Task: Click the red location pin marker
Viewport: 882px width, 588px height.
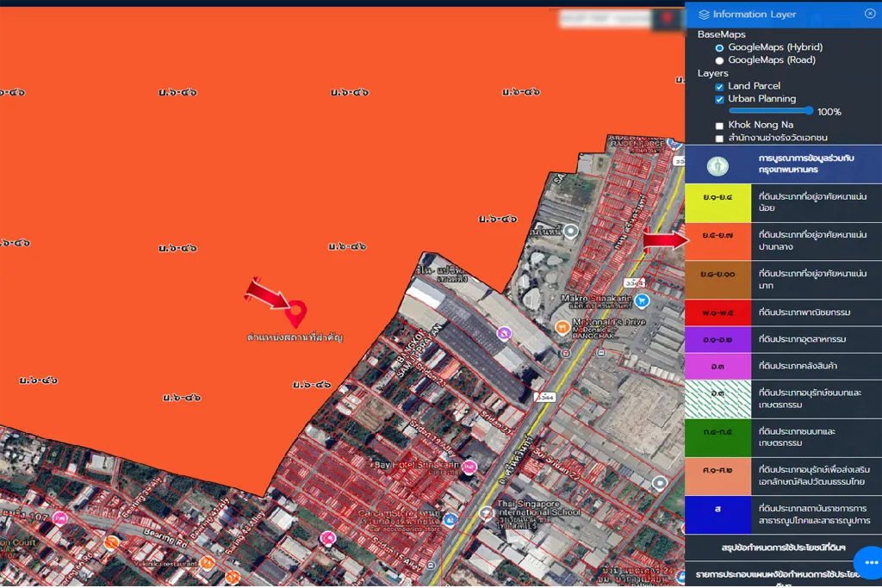Action: click(x=296, y=313)
